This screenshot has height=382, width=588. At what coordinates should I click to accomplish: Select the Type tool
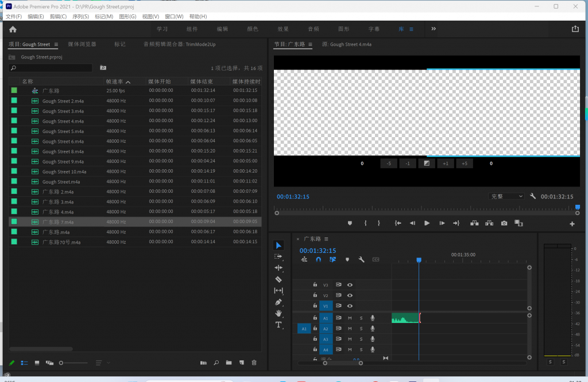pos(278,325)
